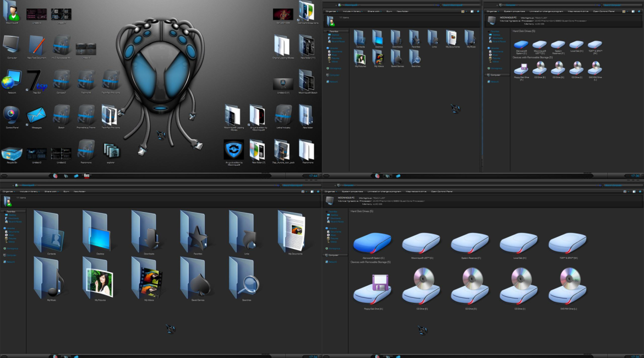The width and height of the screenshot is (644, 358).
Task: Click New folder in small-icon folders window
Action: click(403, 11)
